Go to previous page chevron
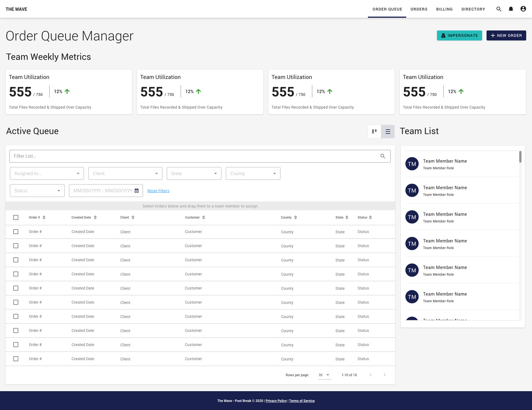The image size is (532, 410). 371,375
